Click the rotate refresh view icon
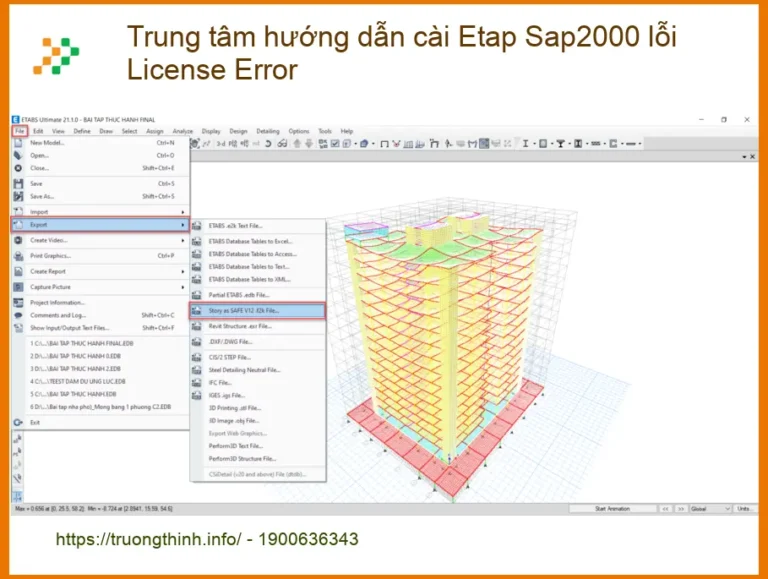Image resolution: width=768 pixels, height=579 pixels. point(268,144)
